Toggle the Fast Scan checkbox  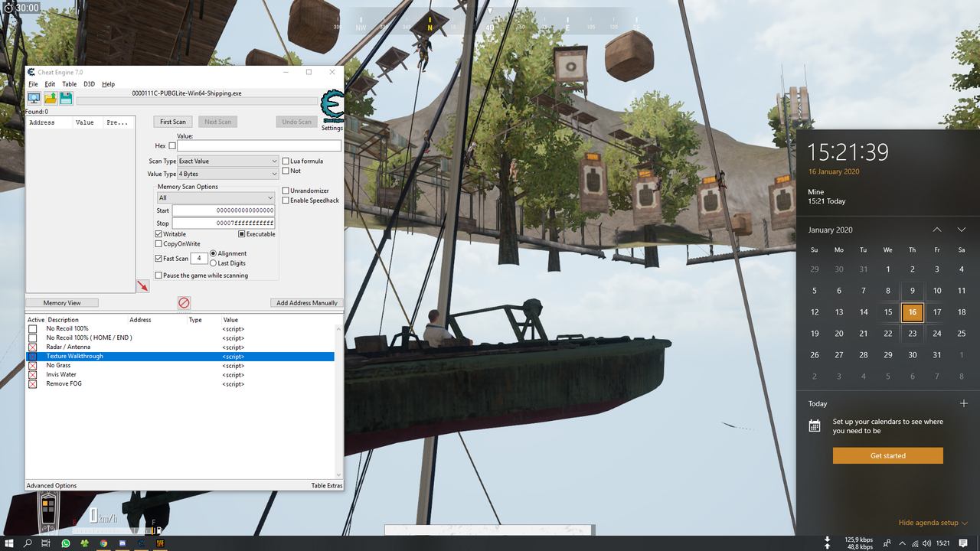pos(158,259)
